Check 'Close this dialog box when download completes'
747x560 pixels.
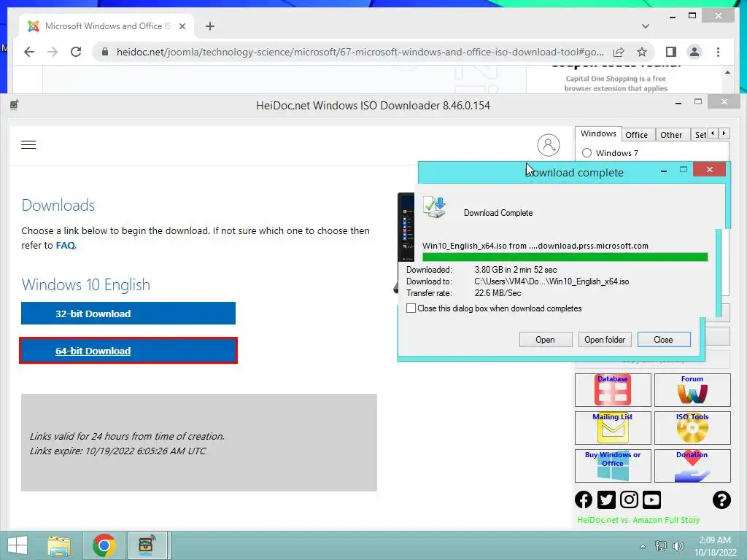tap(411, 308)
